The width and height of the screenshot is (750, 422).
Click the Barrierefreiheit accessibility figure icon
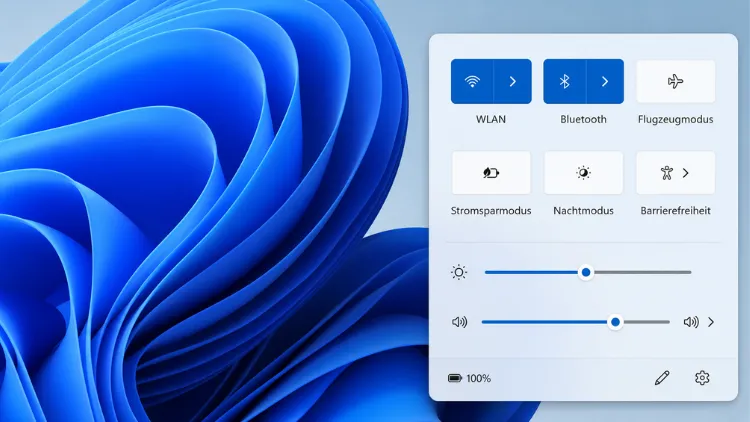tap(666, 173)
